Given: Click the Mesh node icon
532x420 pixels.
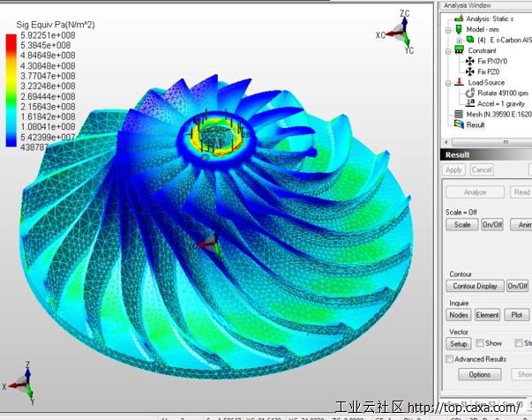Looking at the screenshot, I should coord(459,114).
